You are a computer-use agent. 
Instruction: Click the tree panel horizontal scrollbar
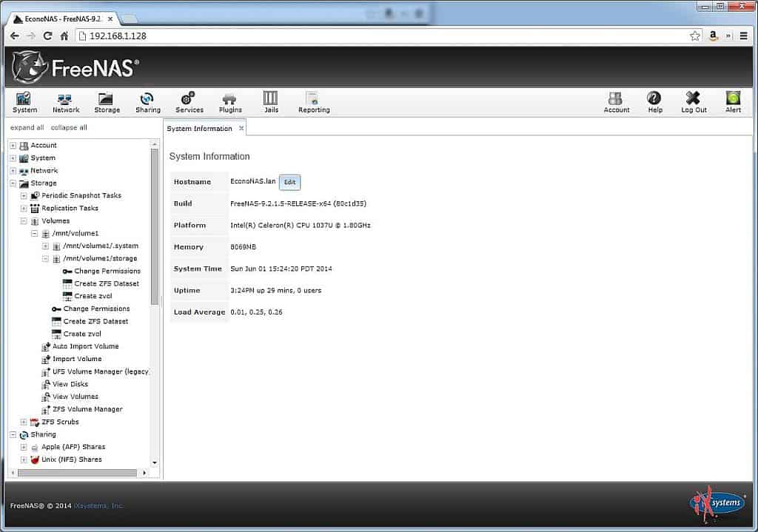(77, 473)
